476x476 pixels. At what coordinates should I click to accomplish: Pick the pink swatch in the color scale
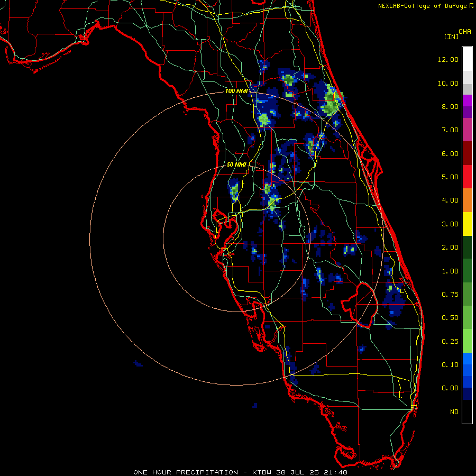[467, 130]
